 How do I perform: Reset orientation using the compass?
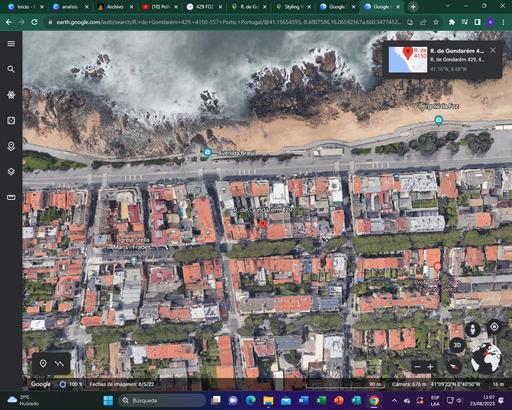point(454,366)
